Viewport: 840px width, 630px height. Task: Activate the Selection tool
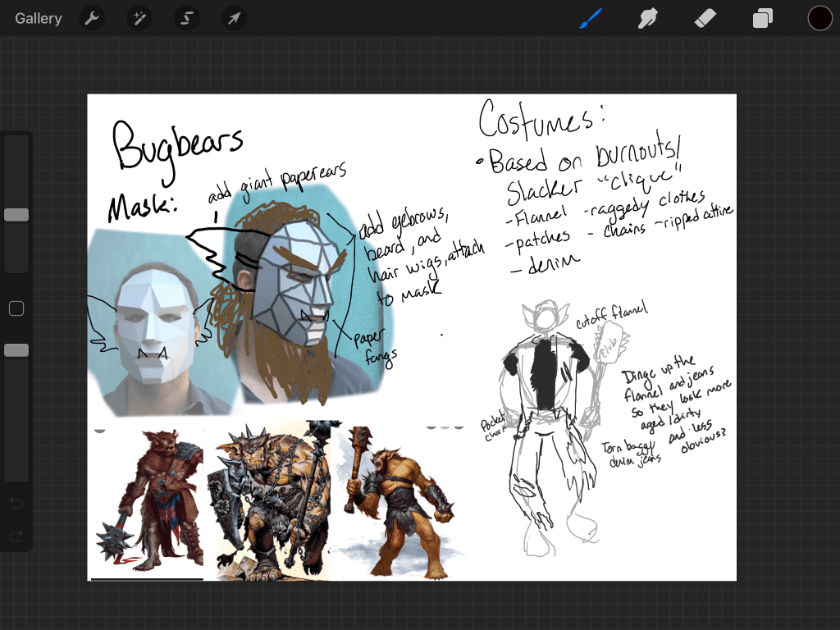(x=187, y=18)
